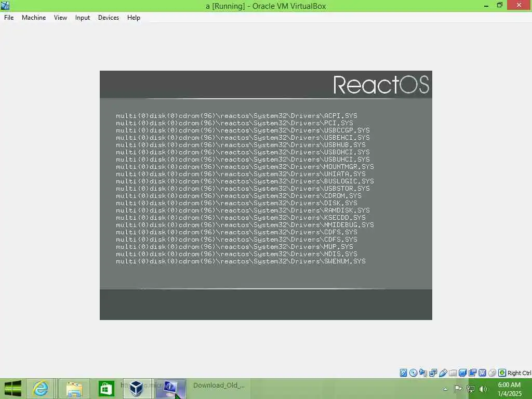Click the VirtualBox icon in title bar
Viewport: 532px width, 399px height.
pyautogui.click(x=5, y=5)
